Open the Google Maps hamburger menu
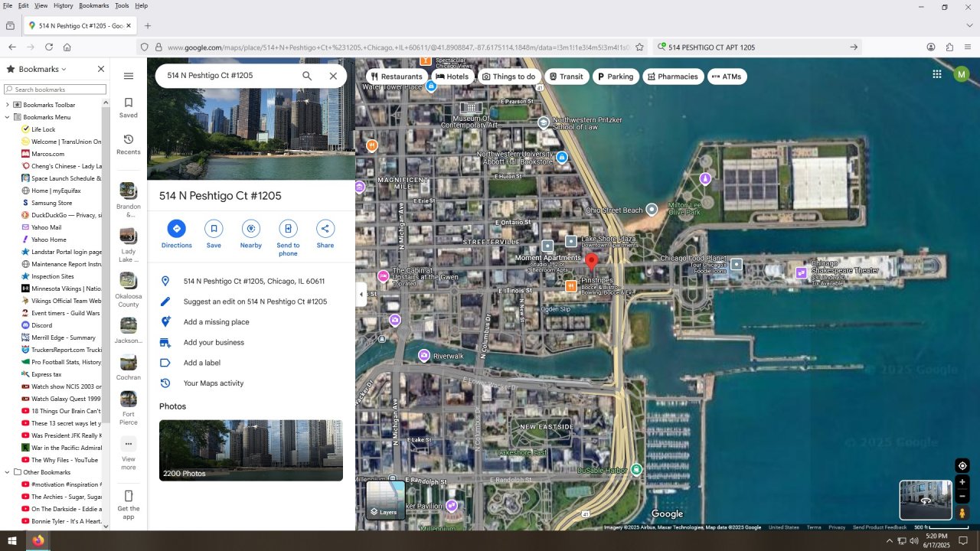980x551 pixels. point(129,76)
